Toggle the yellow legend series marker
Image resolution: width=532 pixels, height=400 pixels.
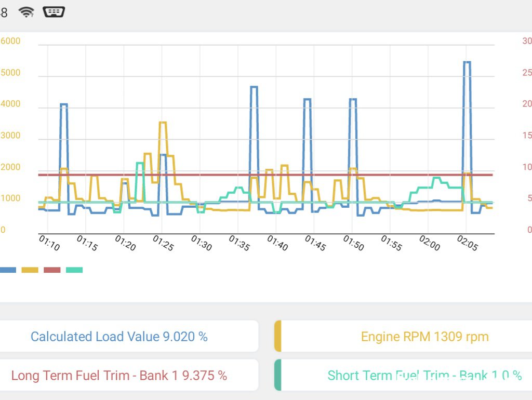pos(30,270)
